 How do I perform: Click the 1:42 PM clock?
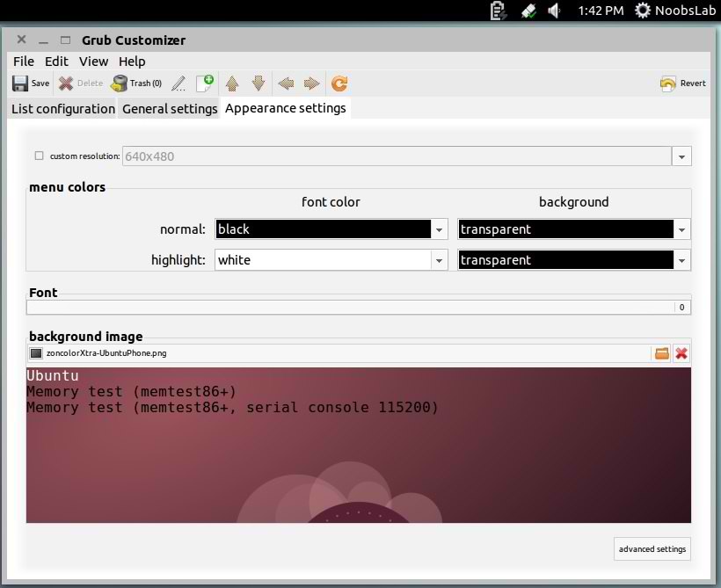(x=601, y=11)
